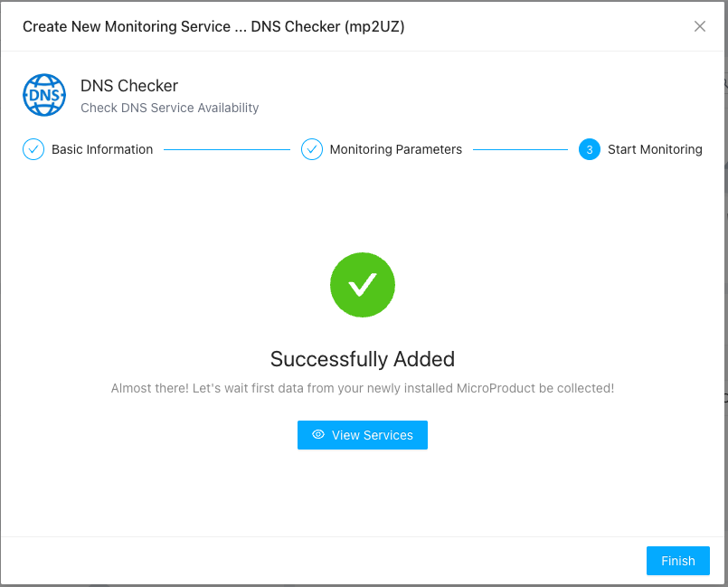Open the View Services button
Viewport: 728px width, 587px height.
coord(363,435)
